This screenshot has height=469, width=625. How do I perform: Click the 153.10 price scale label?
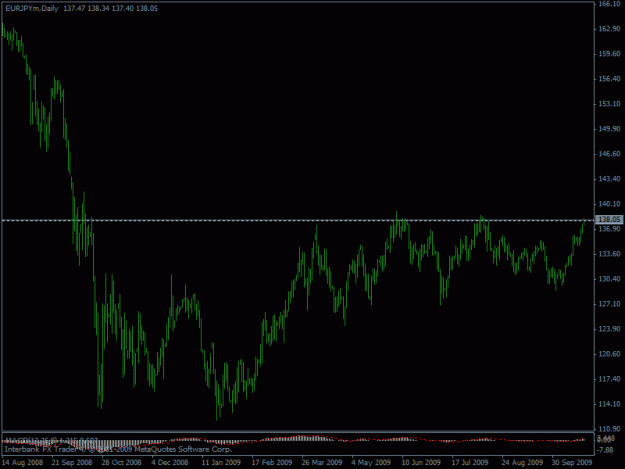(x=609, y=104)
